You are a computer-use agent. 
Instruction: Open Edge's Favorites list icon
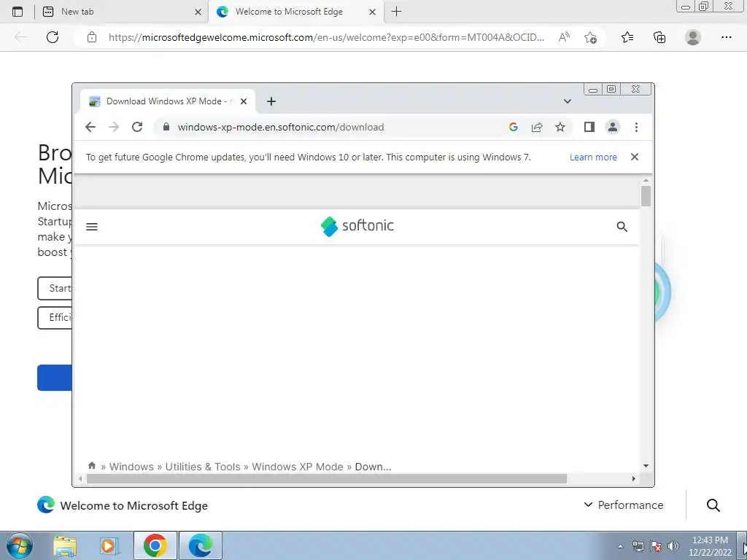627,37
